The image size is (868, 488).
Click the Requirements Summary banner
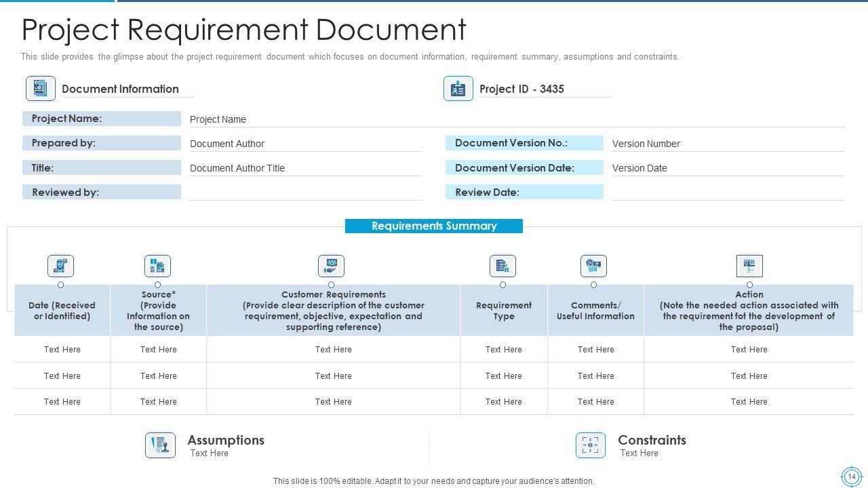coord(434,226)
